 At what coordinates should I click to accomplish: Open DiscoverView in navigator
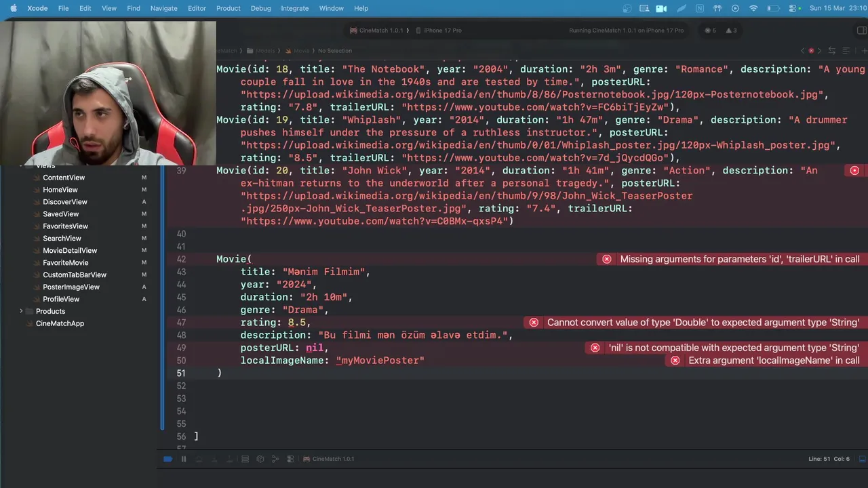point(65,202)
